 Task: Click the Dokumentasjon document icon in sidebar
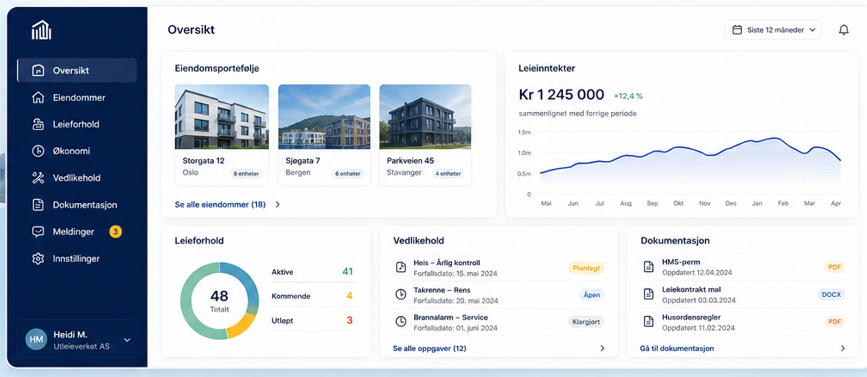click(38, 205)
